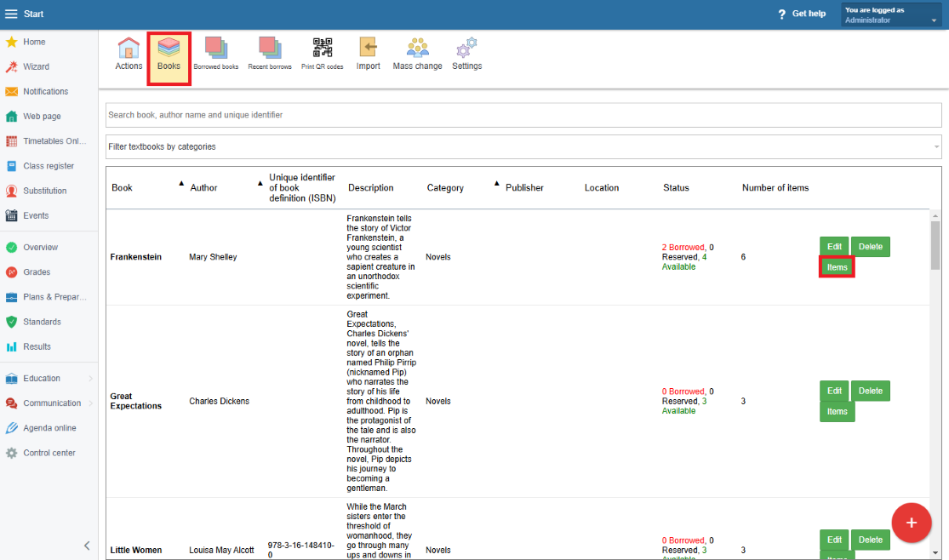
Task: Expand the Administrator account dropdown
Action: 891,15
